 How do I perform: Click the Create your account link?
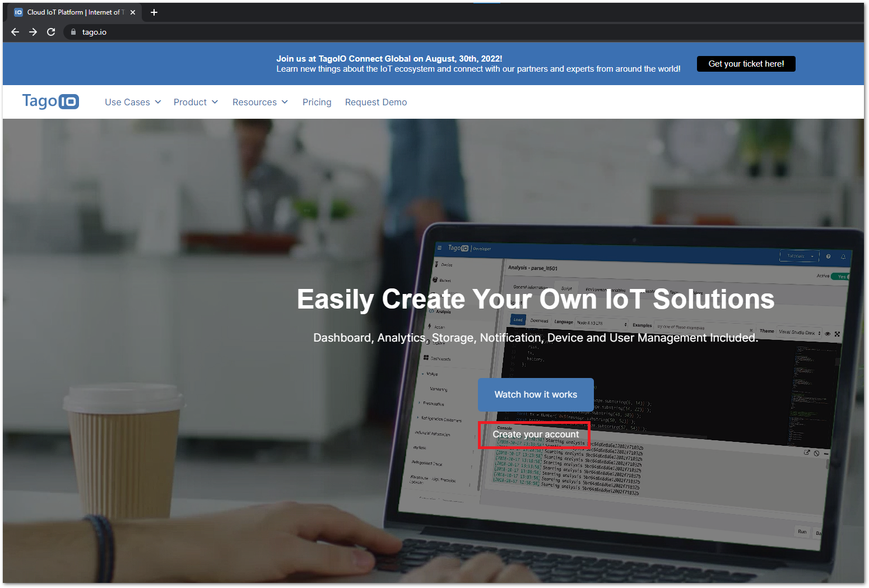pyautogui.click(x=536, y=435)
